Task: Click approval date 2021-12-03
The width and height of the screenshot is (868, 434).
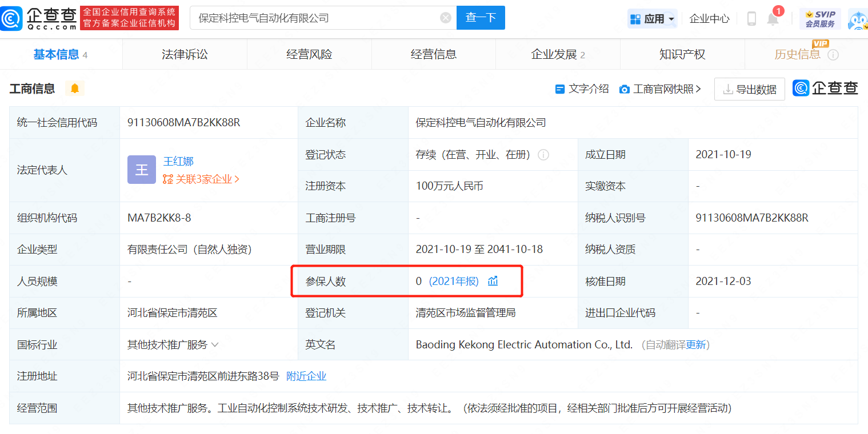Action: click(723, 281)
